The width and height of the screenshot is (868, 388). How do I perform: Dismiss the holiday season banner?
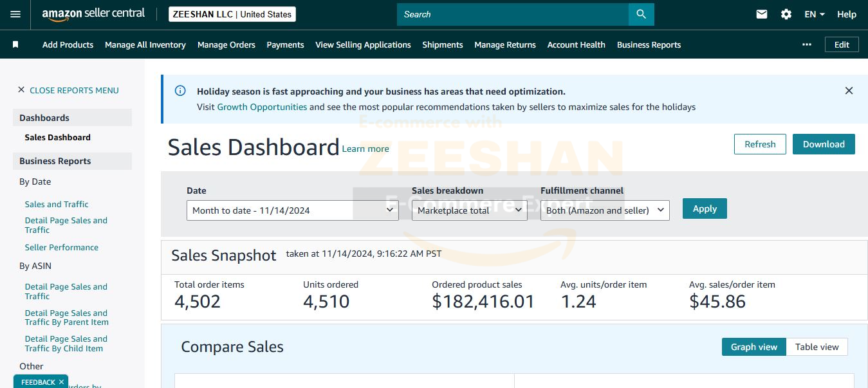(849, 91)
